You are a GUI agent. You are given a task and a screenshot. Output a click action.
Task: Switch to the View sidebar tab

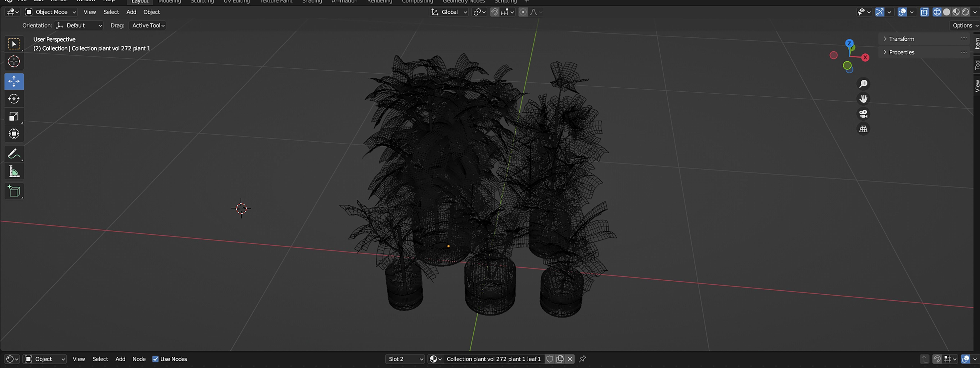tap(977, 86)
